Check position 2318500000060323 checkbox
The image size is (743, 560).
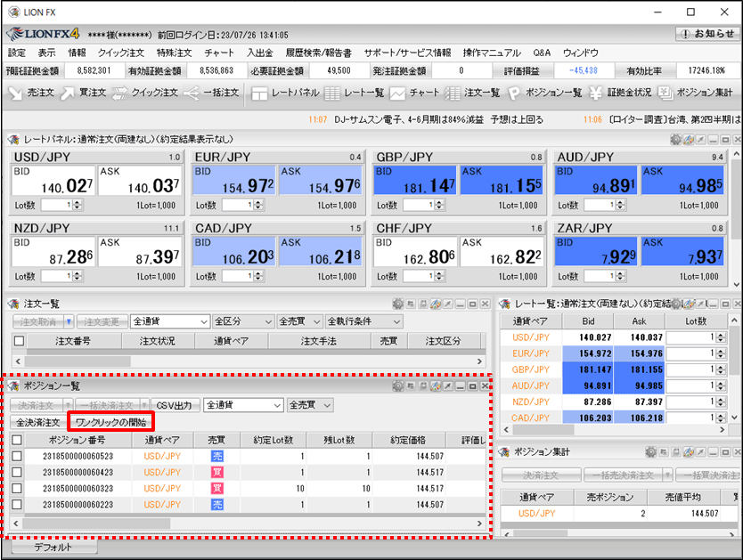17,489
